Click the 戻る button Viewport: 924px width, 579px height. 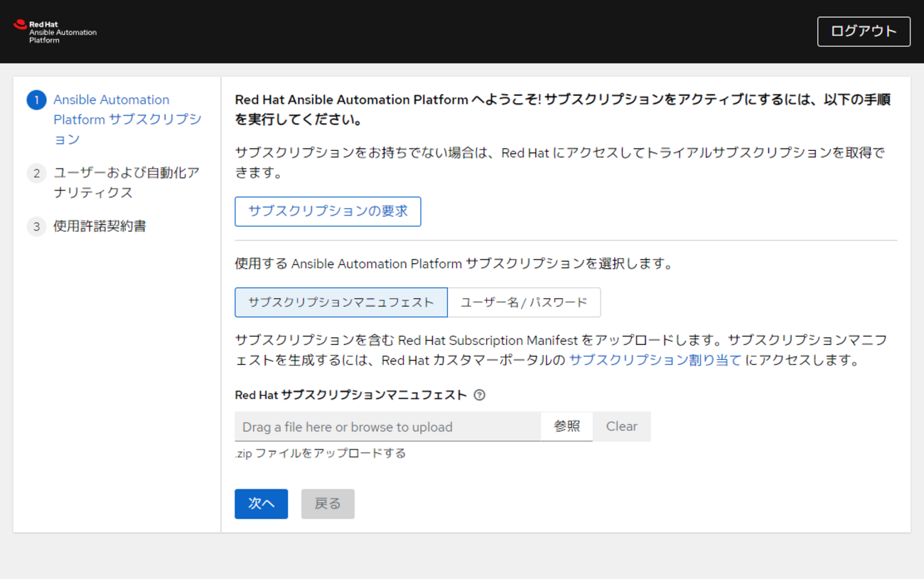328,504
